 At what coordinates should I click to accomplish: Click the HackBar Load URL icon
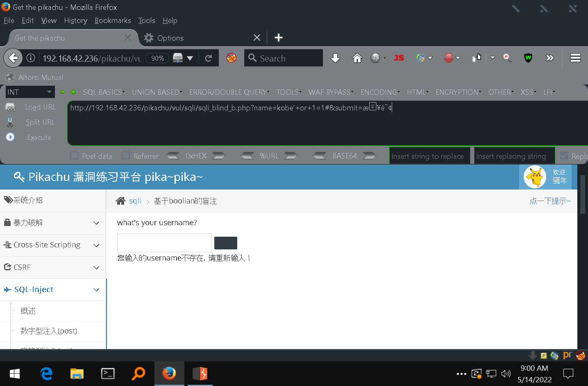coord(10,107)
